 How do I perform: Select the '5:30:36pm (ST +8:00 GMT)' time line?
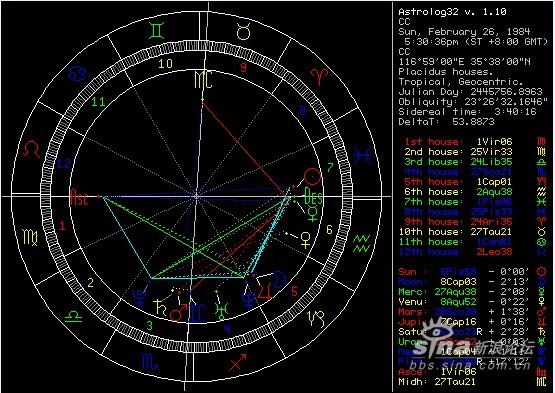pos(476,42)
